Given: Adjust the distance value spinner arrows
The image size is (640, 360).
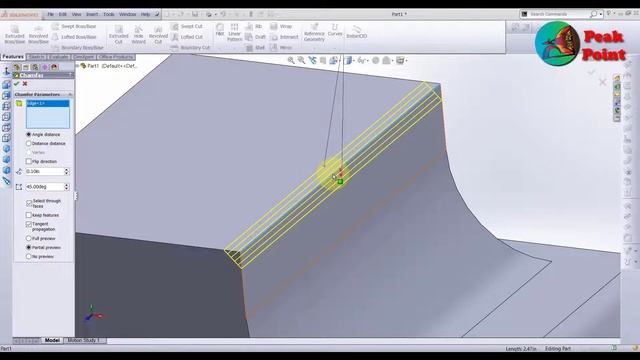Looking at the screenshot, I should [67, 171].
